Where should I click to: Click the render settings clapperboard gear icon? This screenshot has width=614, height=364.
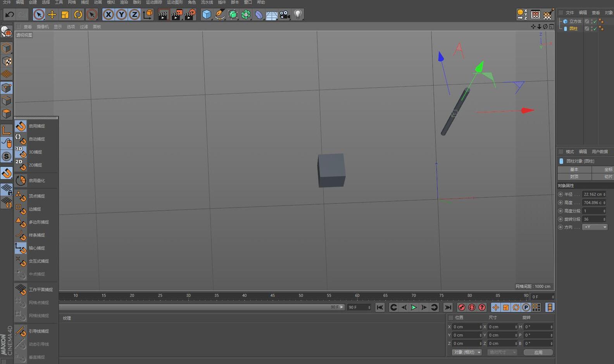[190, 15]
